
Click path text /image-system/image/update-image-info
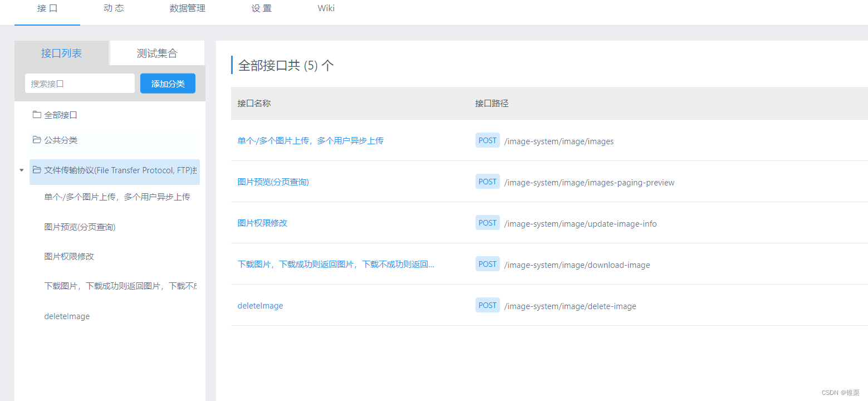[580, 224]
